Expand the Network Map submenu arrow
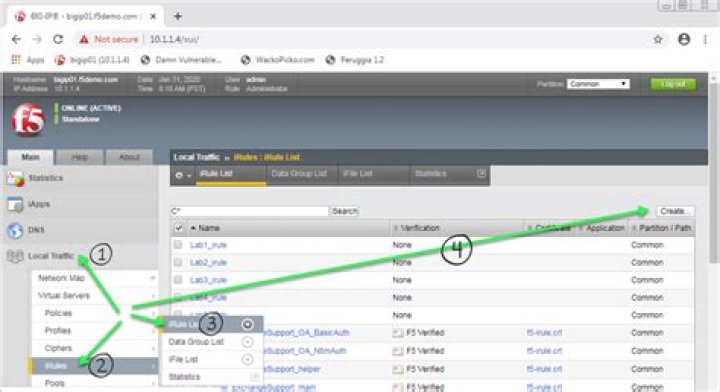This screenshot has width=720, height=392. pyautogui.click(x=152, y=278)
